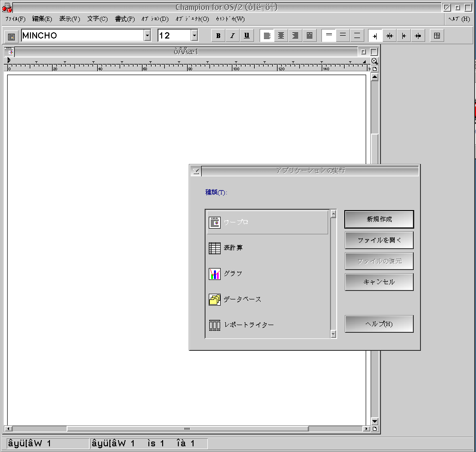Center align text
476x452 pixels.
pos(281,36)
